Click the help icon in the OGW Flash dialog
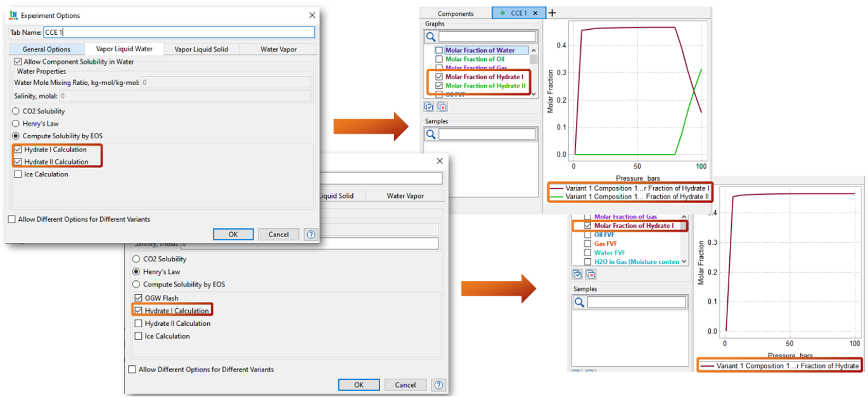868x397 pixels. click(438, 385)
